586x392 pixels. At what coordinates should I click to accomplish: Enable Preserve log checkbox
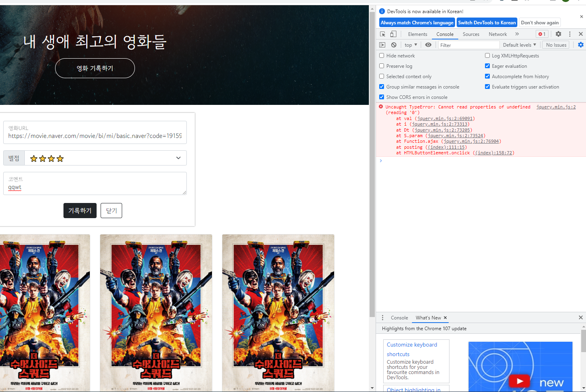[382, 66]
